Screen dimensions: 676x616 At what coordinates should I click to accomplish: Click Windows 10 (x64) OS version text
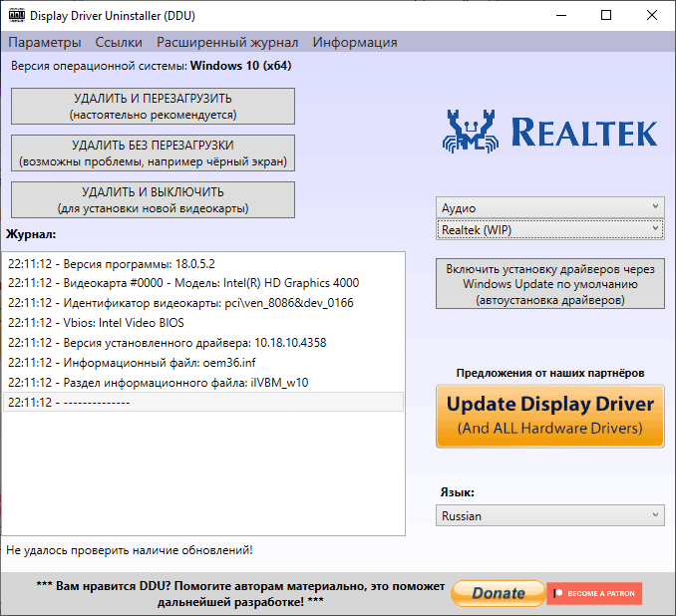[241, 66]
